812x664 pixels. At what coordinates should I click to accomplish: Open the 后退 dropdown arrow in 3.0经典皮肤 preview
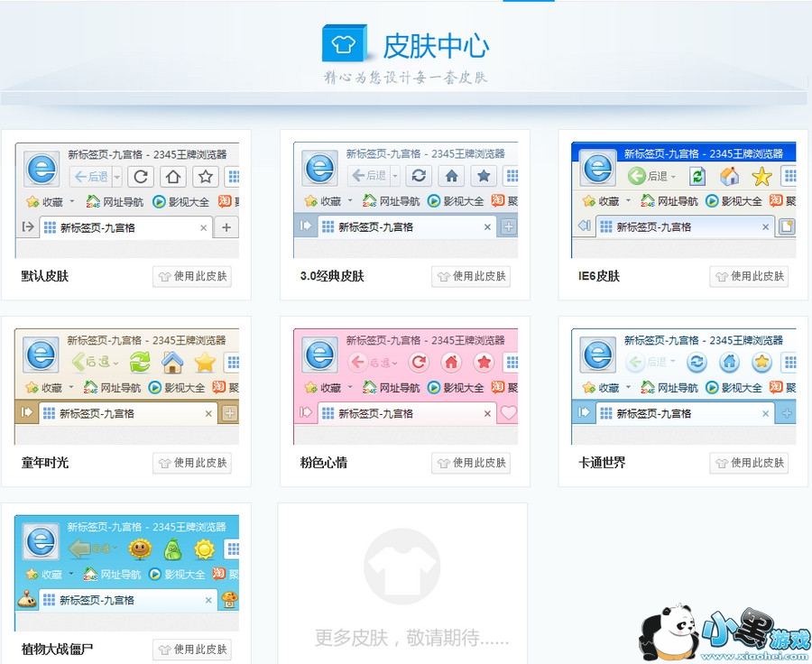pos(395,176)
